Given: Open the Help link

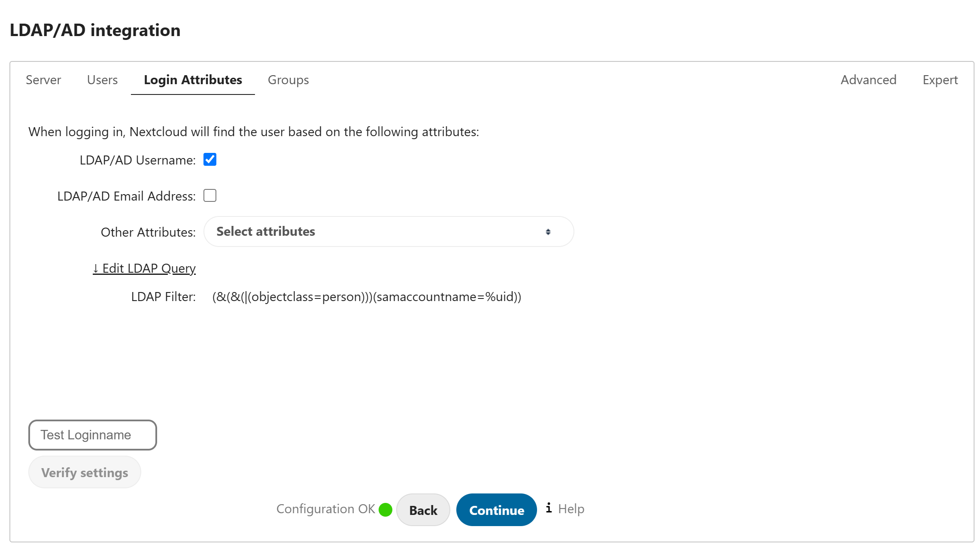Looking at the screenshot, I should (x=571, y=509).
